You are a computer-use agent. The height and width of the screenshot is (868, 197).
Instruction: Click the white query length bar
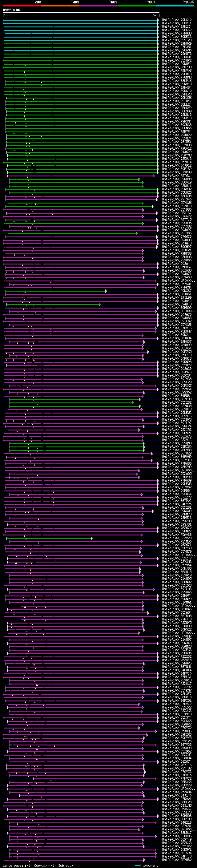coord(81,13)
